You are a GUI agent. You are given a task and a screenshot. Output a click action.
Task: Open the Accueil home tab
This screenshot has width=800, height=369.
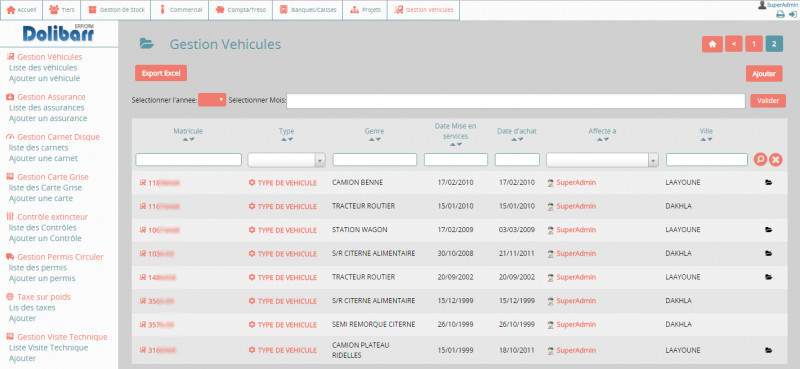coord(21,10)
